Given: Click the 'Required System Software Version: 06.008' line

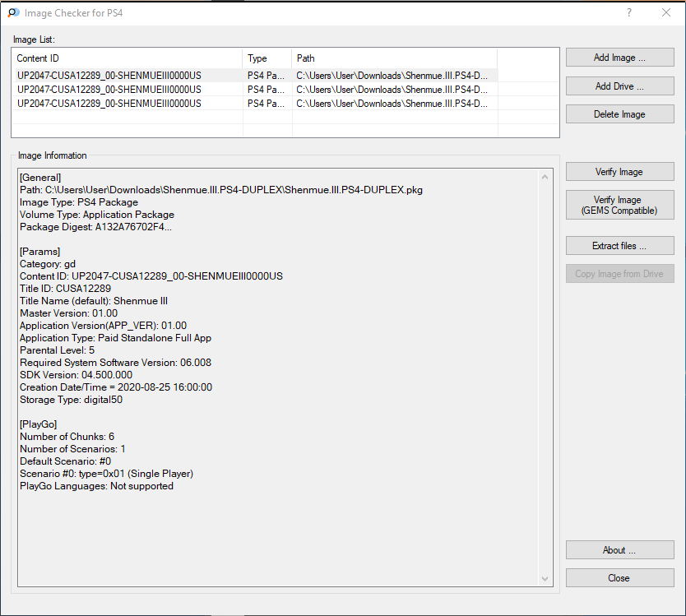Looking at the screenshot, I should [x=115, y=362].
